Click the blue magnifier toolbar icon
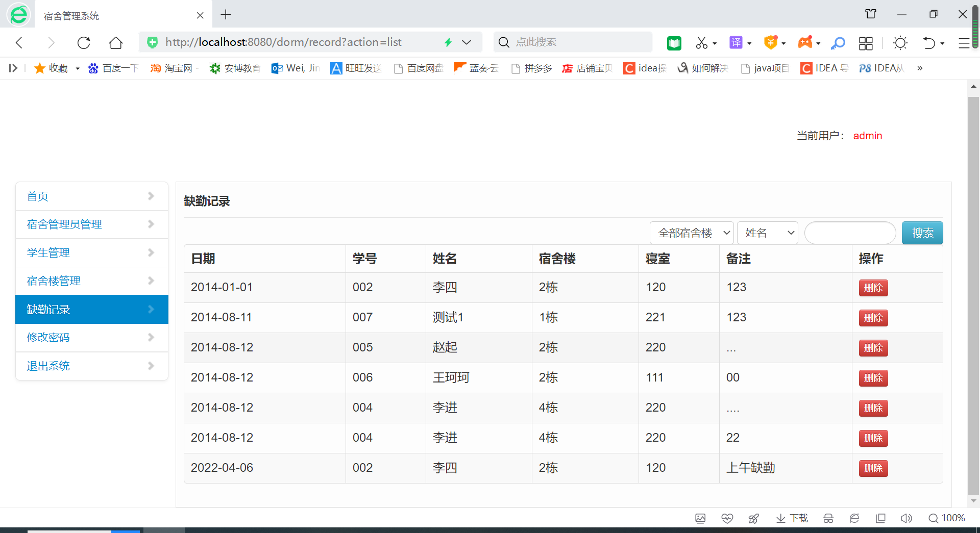This screenshot has width=980, height=533. click(838, 43)
